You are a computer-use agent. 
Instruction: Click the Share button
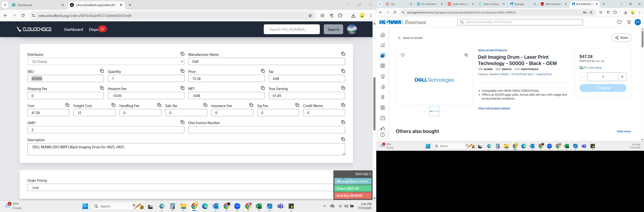tap(621, 38)
